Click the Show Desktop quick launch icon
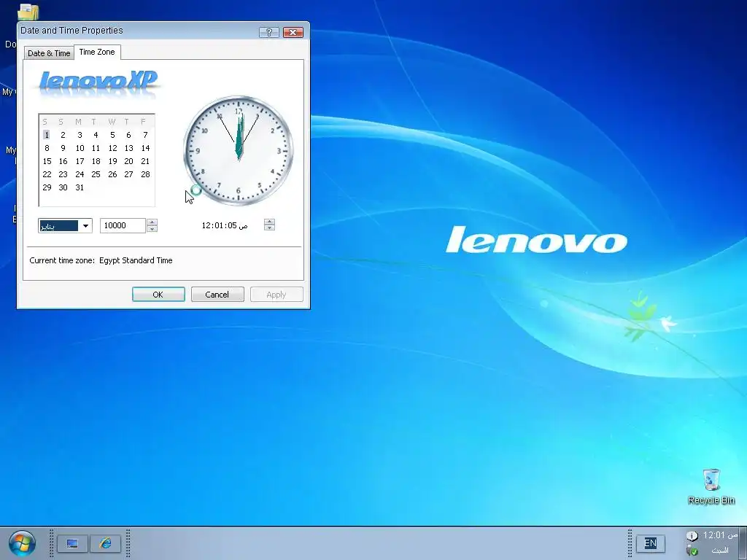747x560 pixels. coord(72,543)
